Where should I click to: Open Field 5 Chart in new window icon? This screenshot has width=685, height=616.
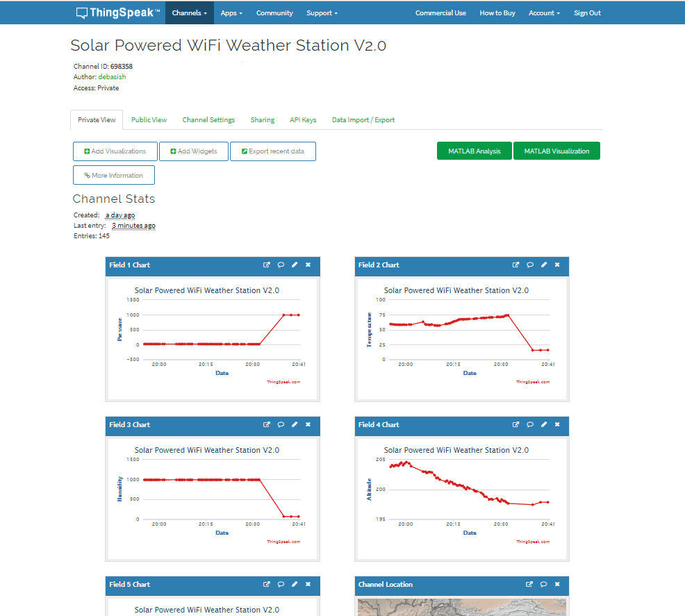[x=267, y=584]
